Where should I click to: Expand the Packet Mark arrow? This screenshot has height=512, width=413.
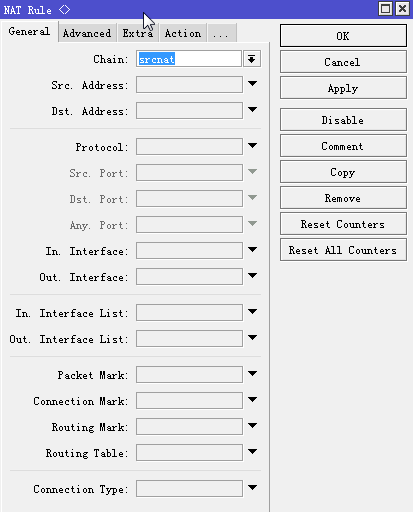click(x=252, y=373)
